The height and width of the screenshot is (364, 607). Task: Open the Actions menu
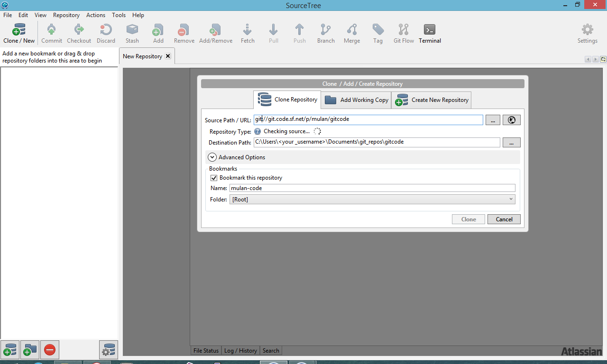[x=96, y=15]
